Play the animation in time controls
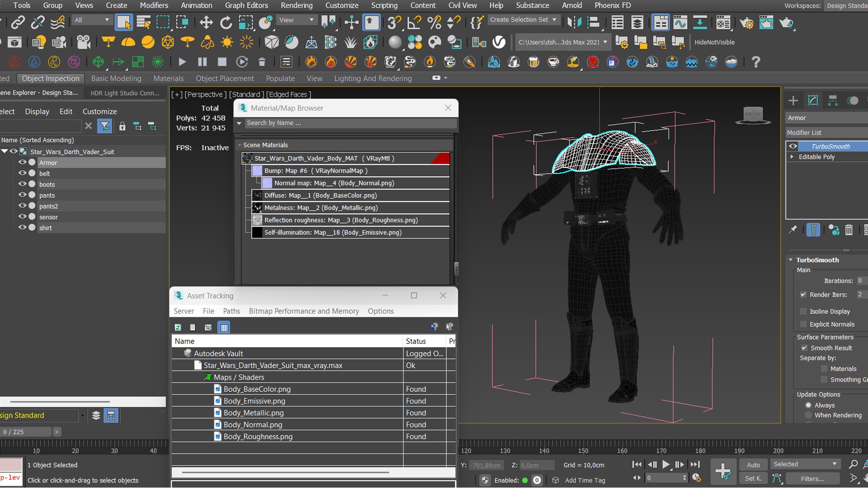Screen dimensions: 868x488 click(665, 464)
